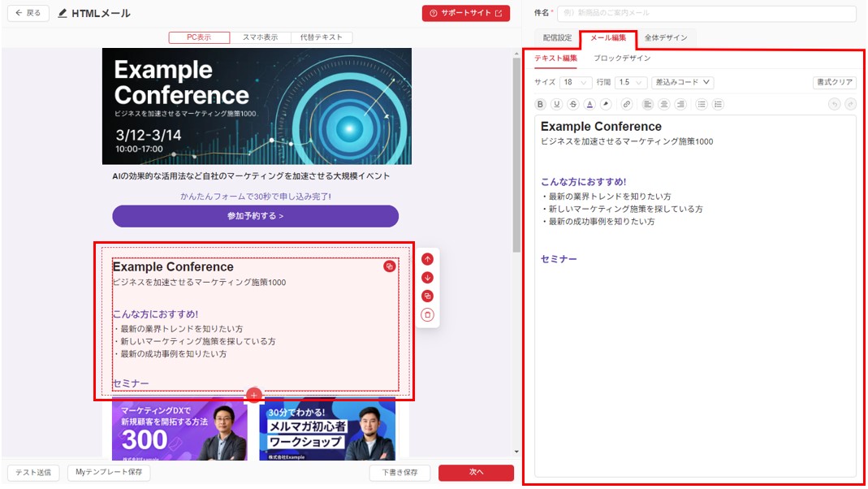
Task: Click 下書き保存 to save draft
Action: (399, 473)
